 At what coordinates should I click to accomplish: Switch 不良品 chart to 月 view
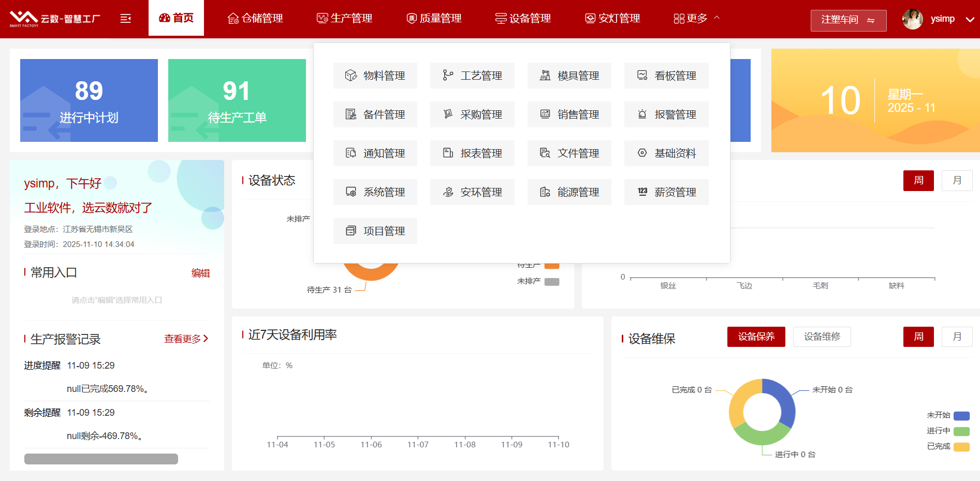coord(957,181)
